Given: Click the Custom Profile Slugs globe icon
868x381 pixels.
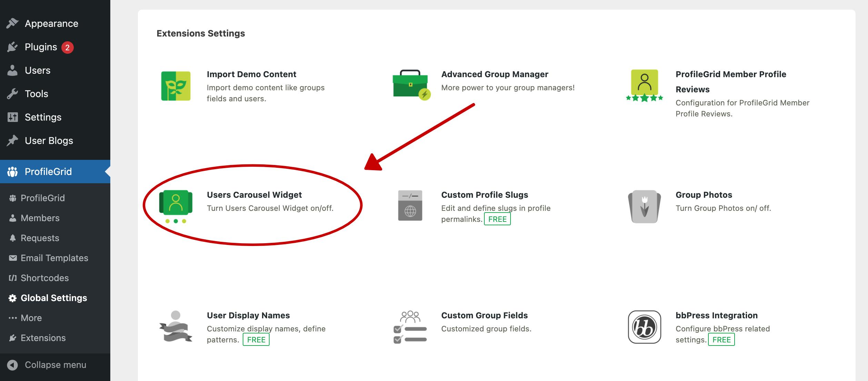Looking at the screenshot, I should click(410, 206).
